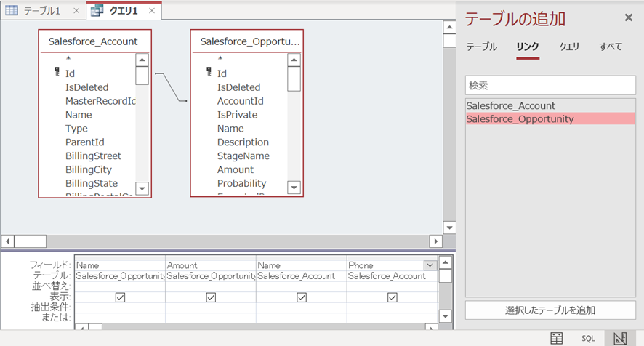Viewport: 644px width, 346px height.
Task: Switch to Design view icon in the status bar
Action: point(620,338)
